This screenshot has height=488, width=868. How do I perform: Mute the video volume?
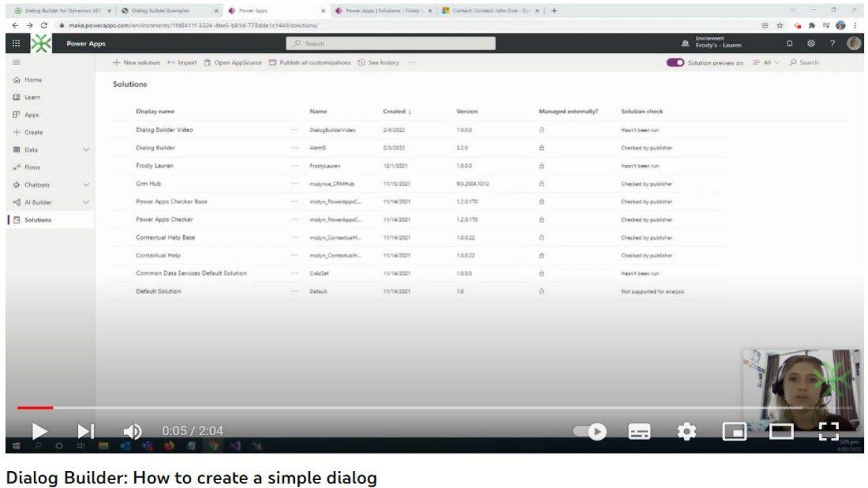pyautogui.click(x=132, y=431)
